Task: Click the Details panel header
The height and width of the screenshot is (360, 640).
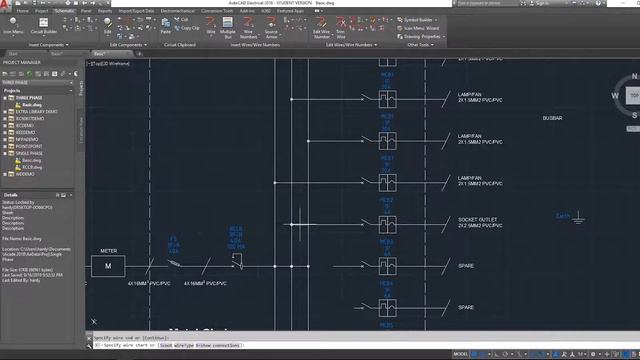Action: 37,195
